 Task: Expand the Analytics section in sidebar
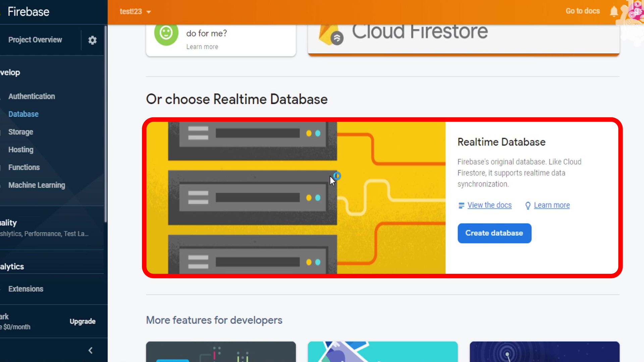[12, 267]
